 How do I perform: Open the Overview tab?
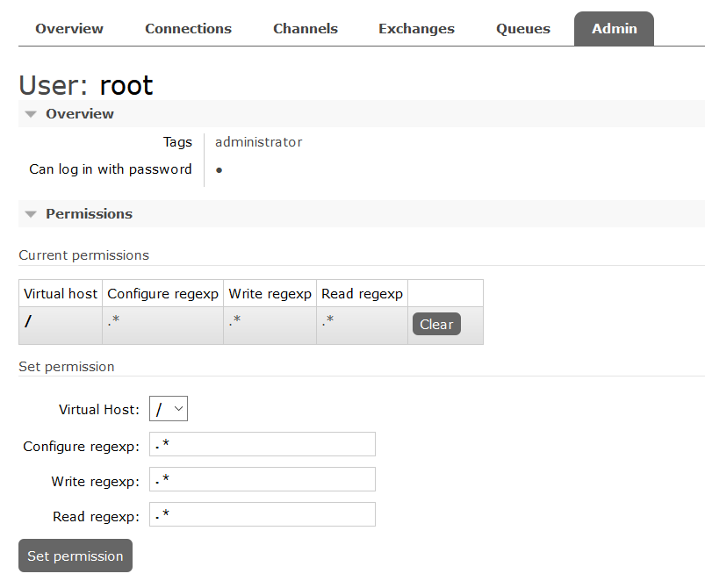pos(69,29)
